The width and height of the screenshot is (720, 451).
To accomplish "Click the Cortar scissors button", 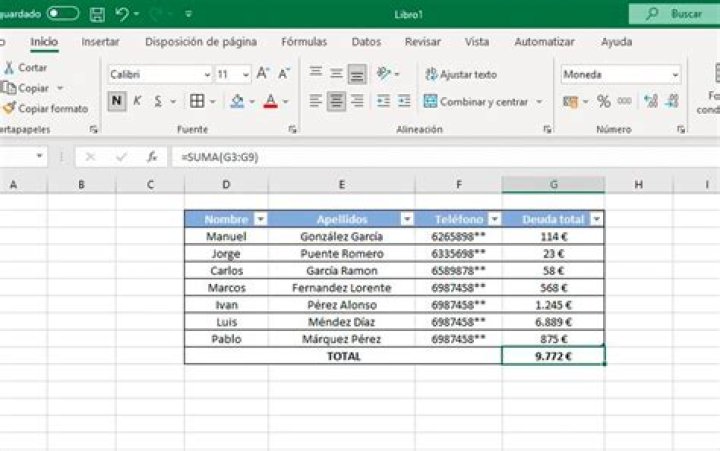I will pos(25,68).
